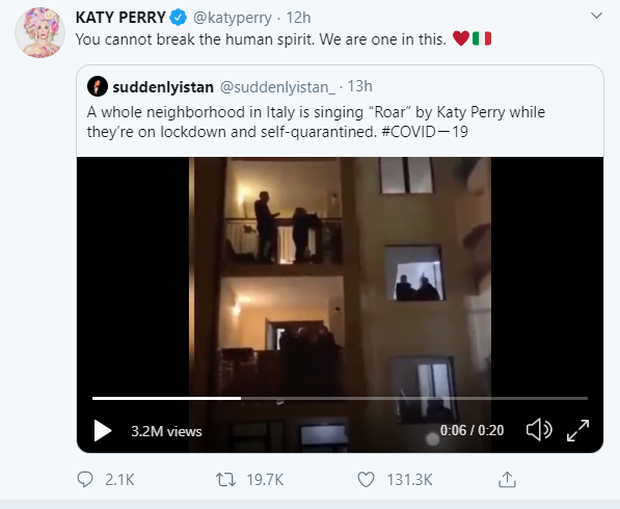Screen dimensions: 620x509
Task: Click the retweet arrows icon
Action: 226,479
